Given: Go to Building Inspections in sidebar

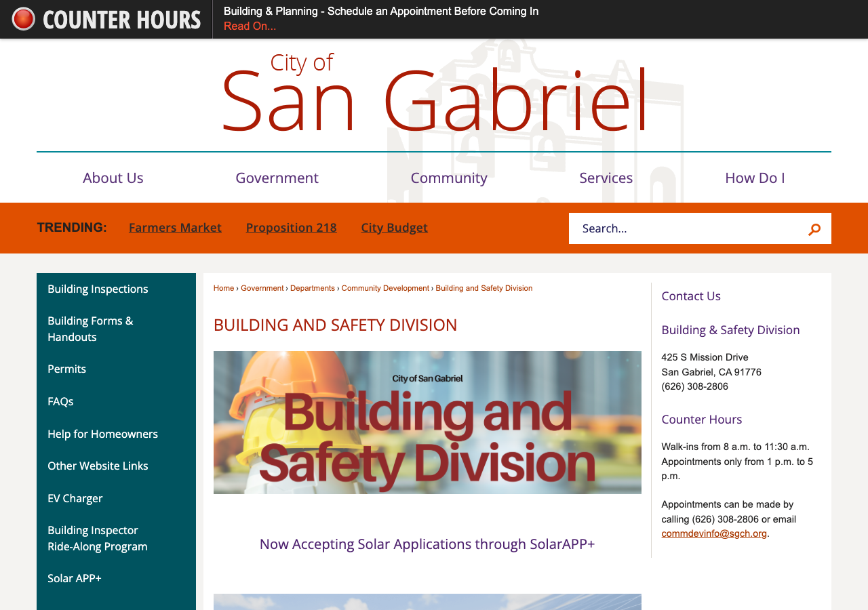Looking at the screenshot, I should pyautogui.click(x=98, y=289).
